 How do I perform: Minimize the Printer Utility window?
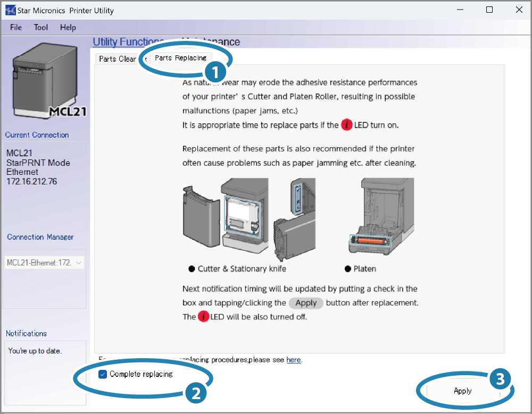pyautogui.click(x=460, y=10)
